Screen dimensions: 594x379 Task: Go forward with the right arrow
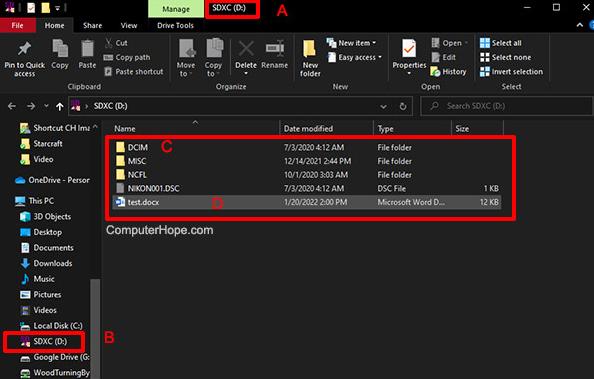pyautogui.click(x=31, y=106)
